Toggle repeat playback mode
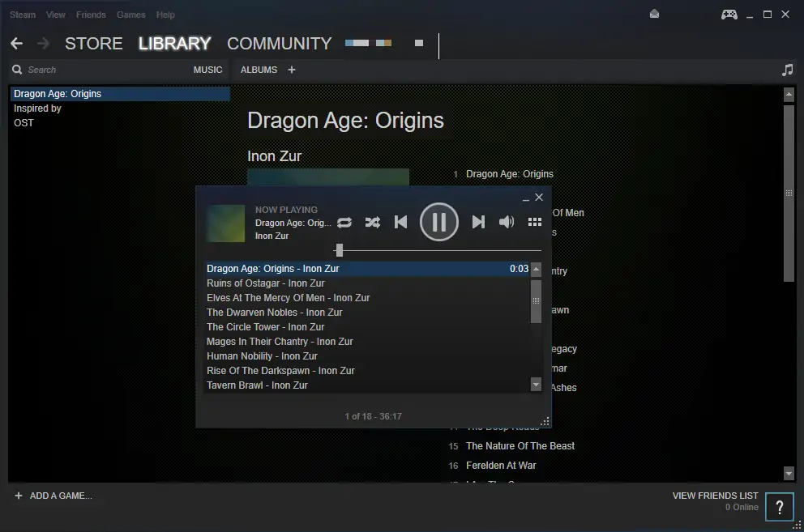Image resolution: width=804 pixels, height=532 pixels. click(344, 222)
